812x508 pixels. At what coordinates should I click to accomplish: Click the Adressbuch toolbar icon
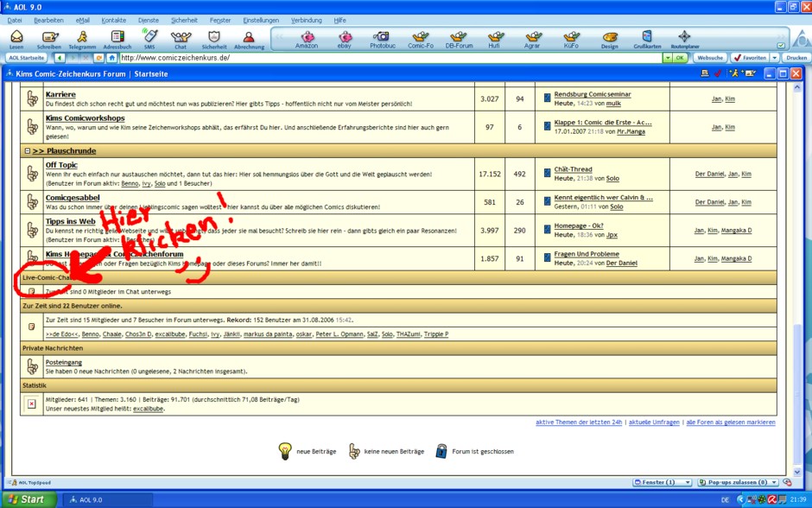click(x=117, y=37)
